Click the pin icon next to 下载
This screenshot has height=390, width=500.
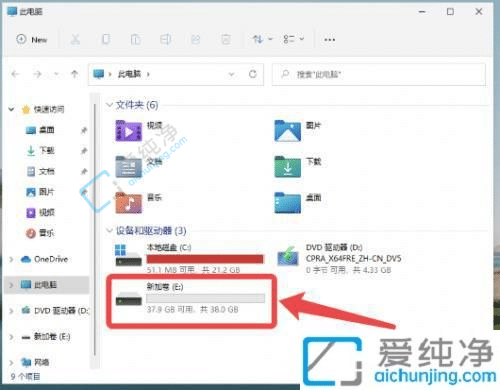[84, 151]
